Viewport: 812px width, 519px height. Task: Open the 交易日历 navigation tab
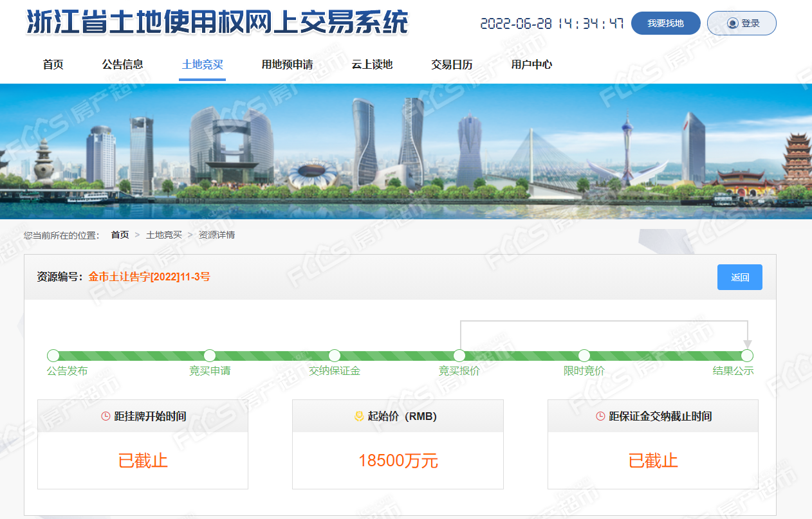452,64
